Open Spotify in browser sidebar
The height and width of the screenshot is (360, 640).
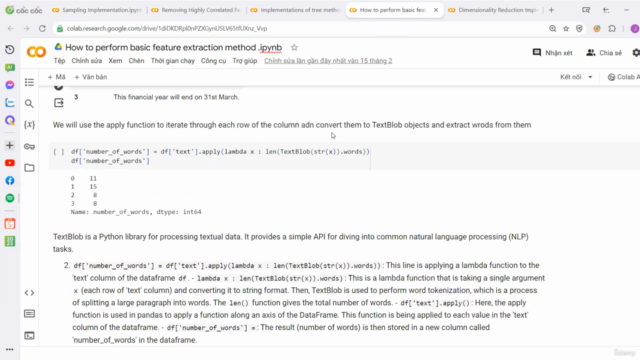(10, 198)
